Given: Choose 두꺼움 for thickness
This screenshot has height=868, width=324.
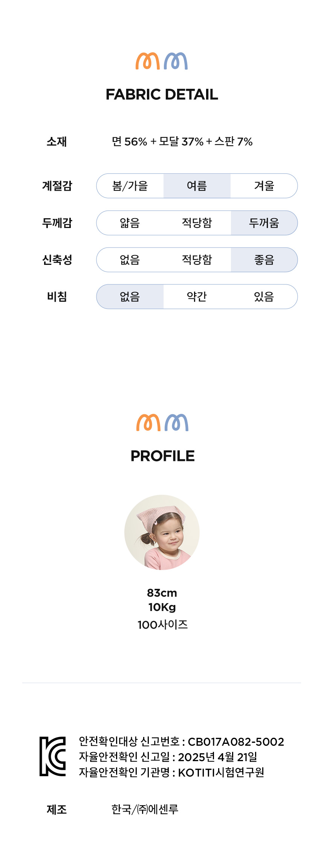Looking at the screenshot, I should click(264, 223).
